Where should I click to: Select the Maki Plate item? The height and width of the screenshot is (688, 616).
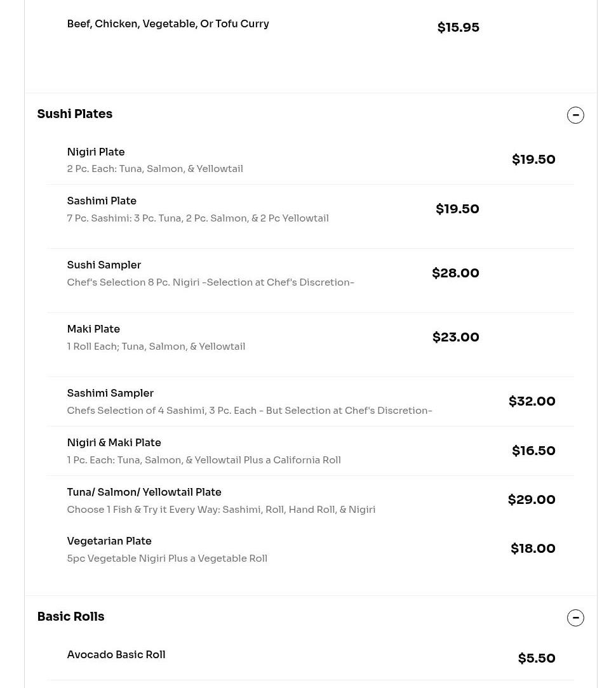[x=93, y=329]
